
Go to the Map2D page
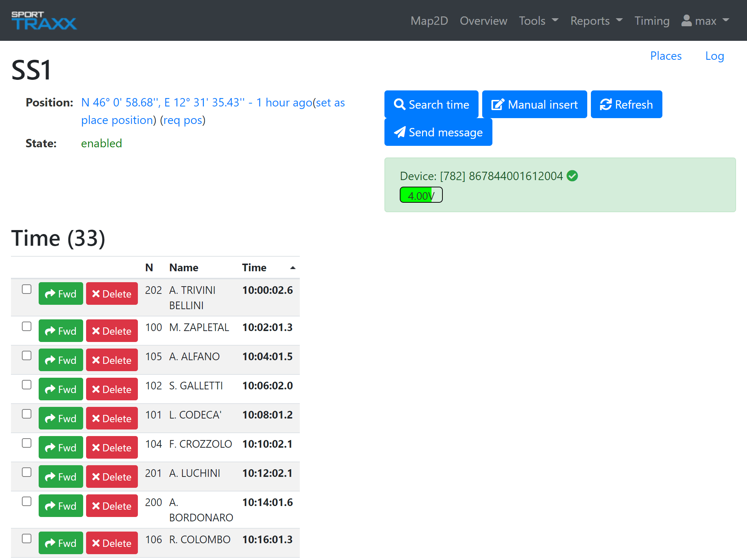(x=429, y=21)
